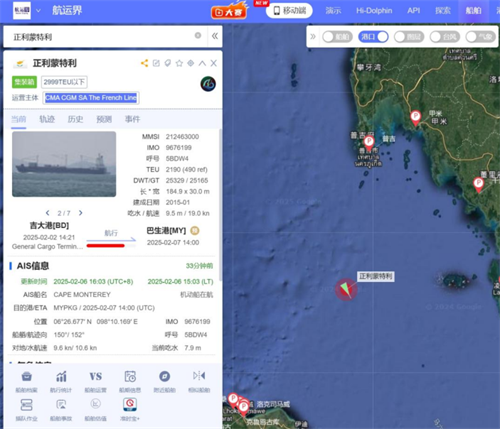Open the 船舶事故 ship accident icon
500x429 pixels.
pyautogui.click(x=61, y=405)
